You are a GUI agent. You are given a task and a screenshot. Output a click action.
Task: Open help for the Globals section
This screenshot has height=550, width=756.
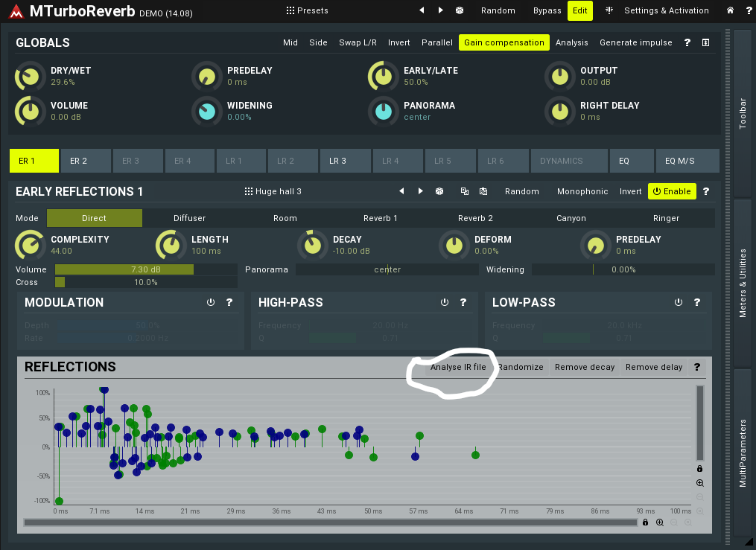coord(687,42)
